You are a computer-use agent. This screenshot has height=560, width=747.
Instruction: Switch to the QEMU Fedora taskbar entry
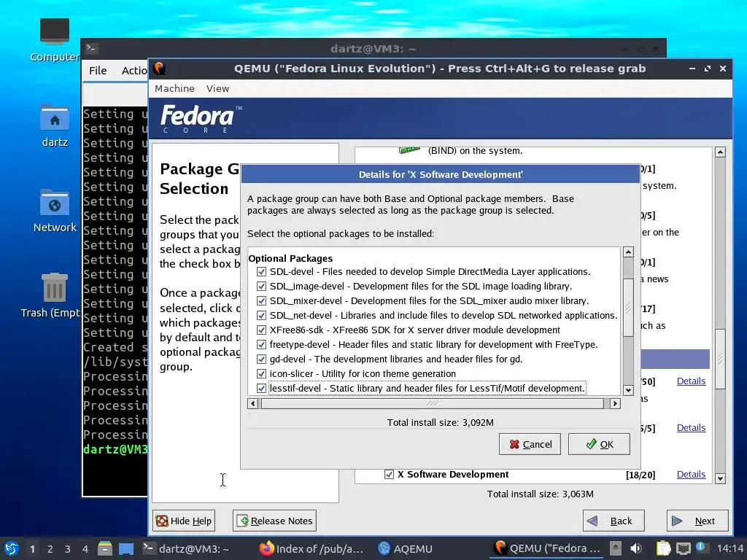pyautogui.click(x=547, y=548)
